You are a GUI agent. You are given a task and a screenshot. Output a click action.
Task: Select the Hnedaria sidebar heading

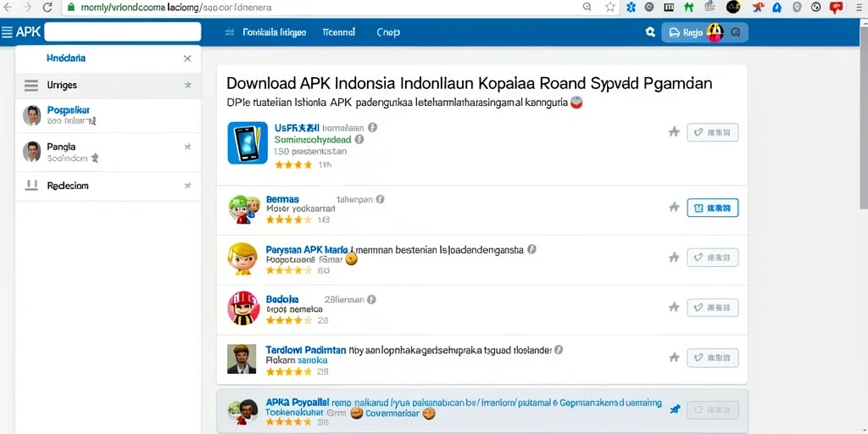click(66, 58)
